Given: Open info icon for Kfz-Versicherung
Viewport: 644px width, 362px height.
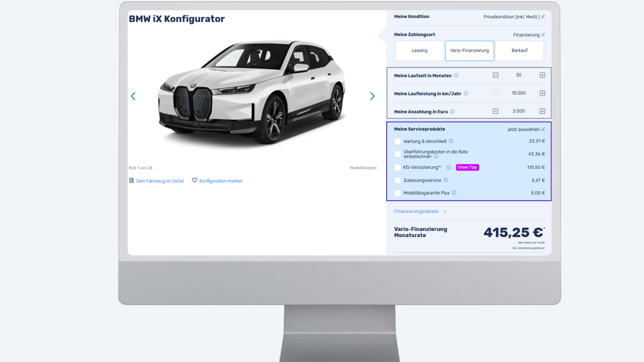Looking at the screenshot, I should click(x=449, y=167).
